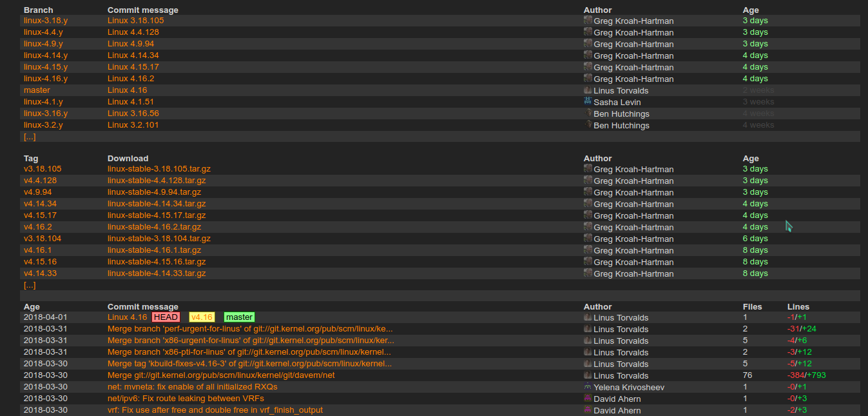Click Linus Torvalds' avatar on the master branch row

pyautogui.click(x=587, y=90)
